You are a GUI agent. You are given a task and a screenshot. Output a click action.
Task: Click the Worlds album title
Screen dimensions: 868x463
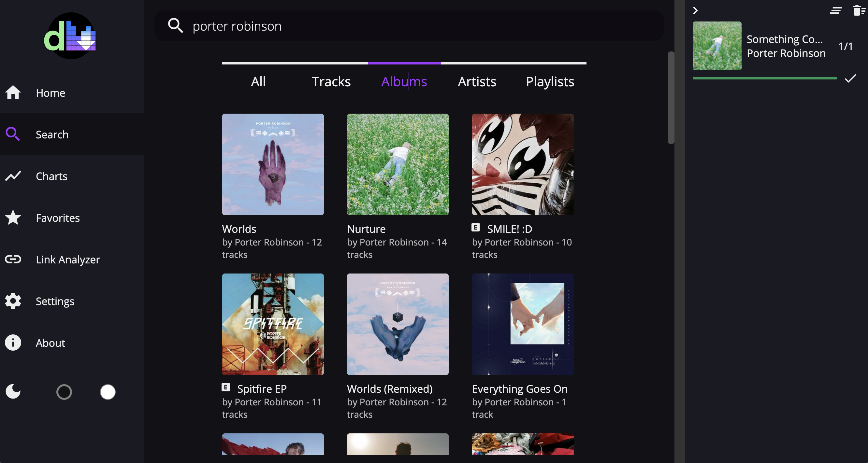click(x=239, y=229)
